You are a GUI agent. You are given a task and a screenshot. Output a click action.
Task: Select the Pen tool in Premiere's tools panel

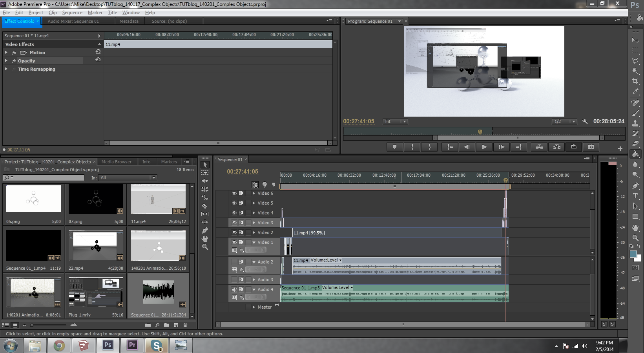tap(204, 230)
